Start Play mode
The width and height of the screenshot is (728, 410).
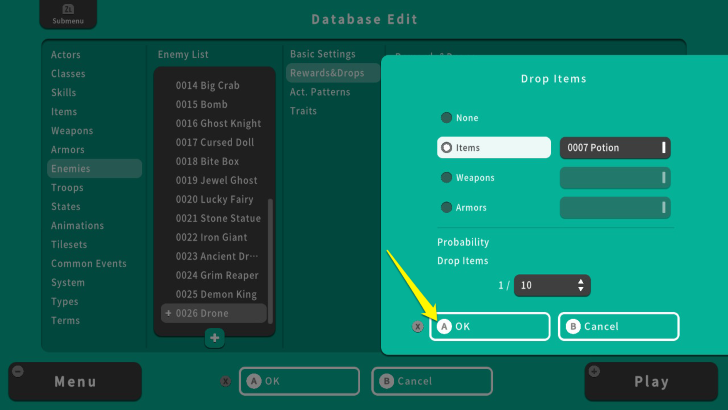coord(651,382)
